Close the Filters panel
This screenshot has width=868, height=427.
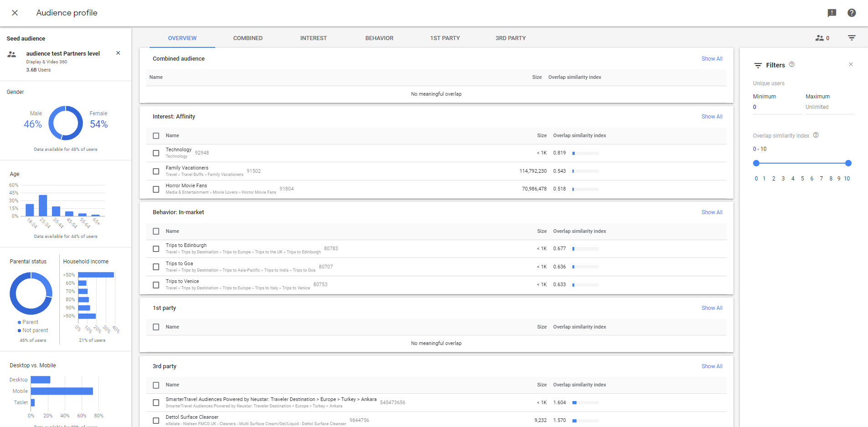point(851,65)
